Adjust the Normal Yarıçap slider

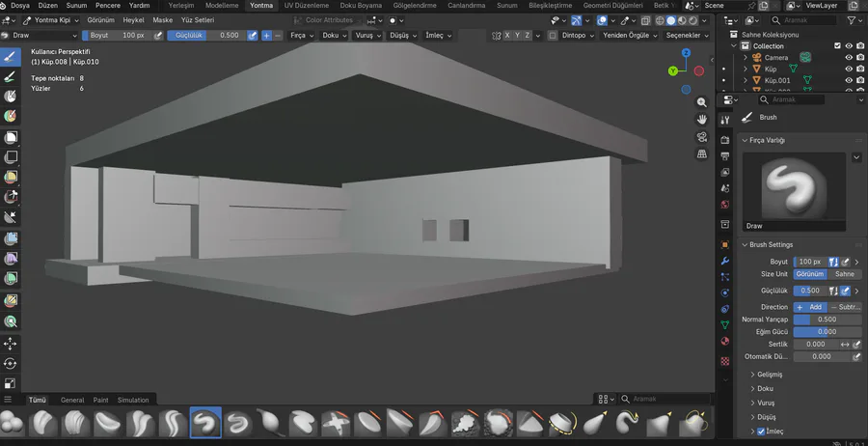point(827,320)
